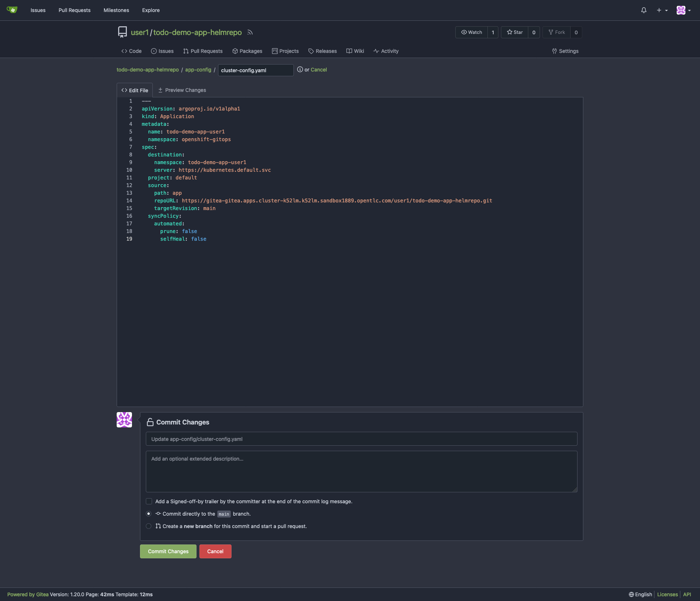700x601 pixels.
Task: Click the selfHeal false value
Action: pos(199,239)
